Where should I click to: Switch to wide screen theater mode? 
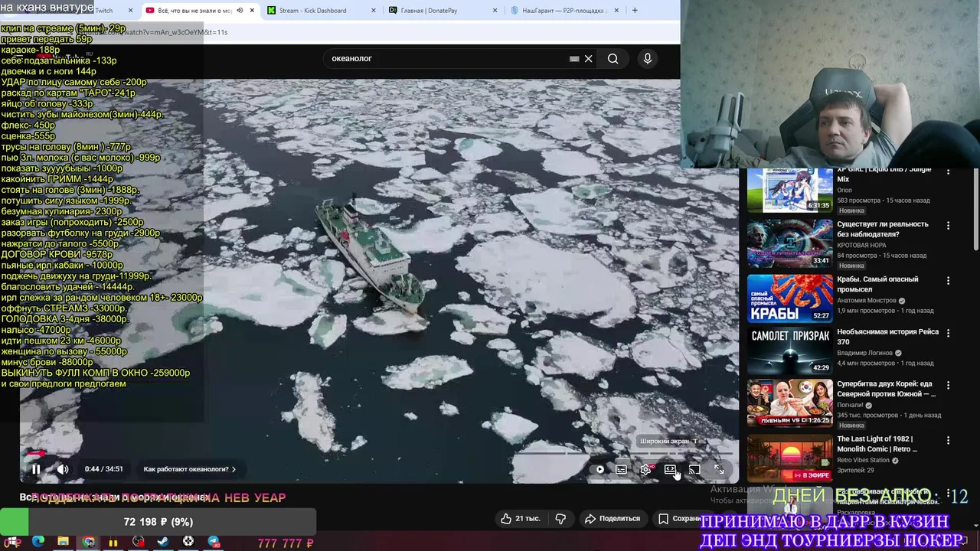(670, 469)
